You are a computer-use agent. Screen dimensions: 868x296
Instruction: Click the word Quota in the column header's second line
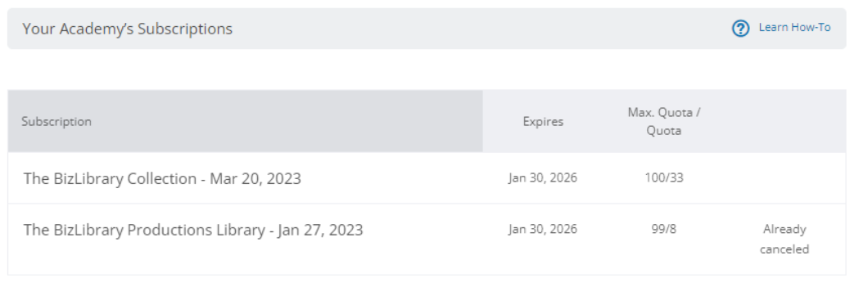click(x=664, y=131)
